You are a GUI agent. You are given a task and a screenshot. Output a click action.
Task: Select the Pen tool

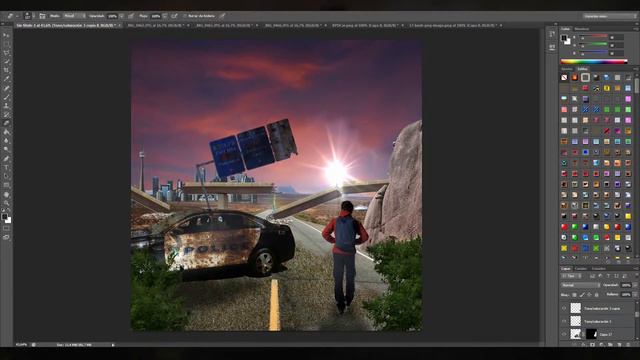pos(7,159)
